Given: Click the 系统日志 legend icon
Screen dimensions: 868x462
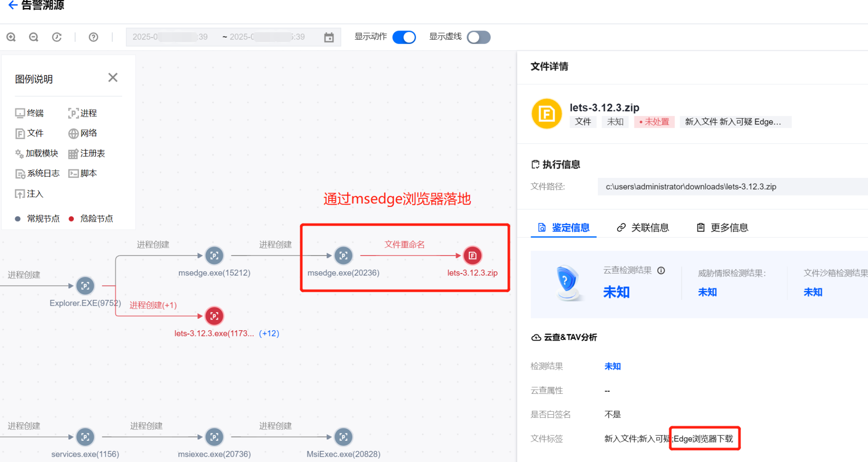Looking at the screenshot, I should [20, 174].
